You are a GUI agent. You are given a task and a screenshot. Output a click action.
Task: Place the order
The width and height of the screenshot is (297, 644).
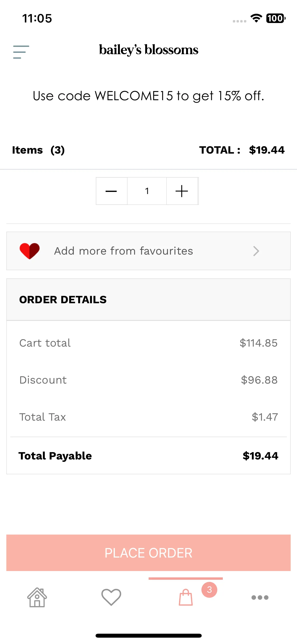pyautogui.click(x=148, y=553)
